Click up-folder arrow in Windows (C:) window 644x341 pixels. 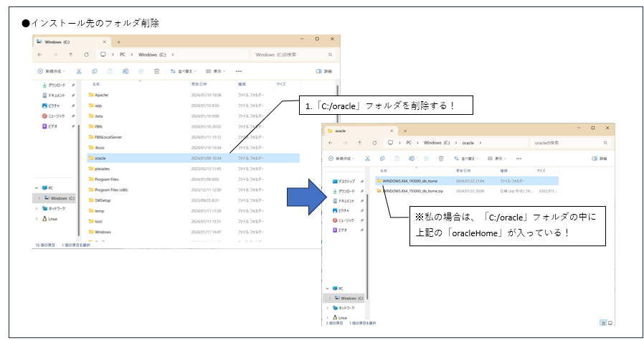[71, 55]
